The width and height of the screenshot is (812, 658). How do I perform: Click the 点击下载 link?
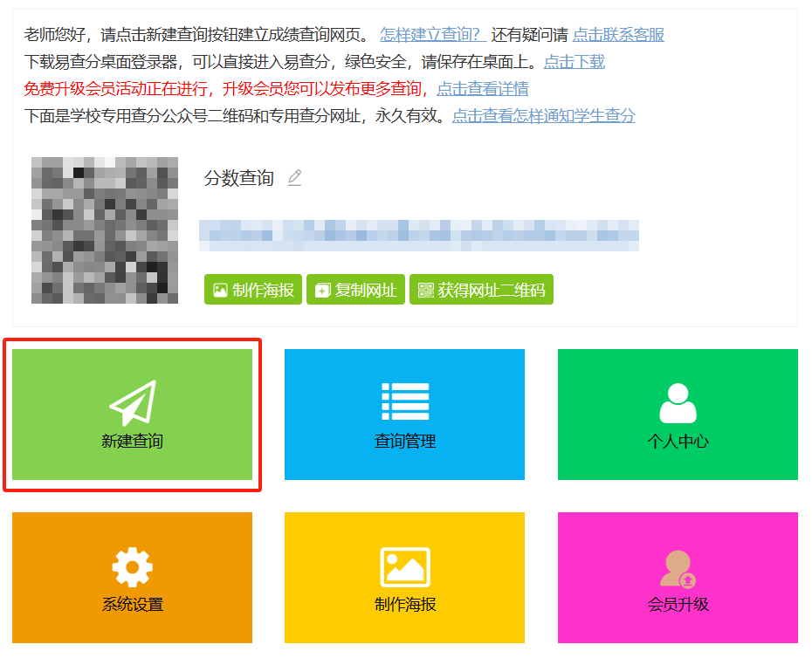575,62
